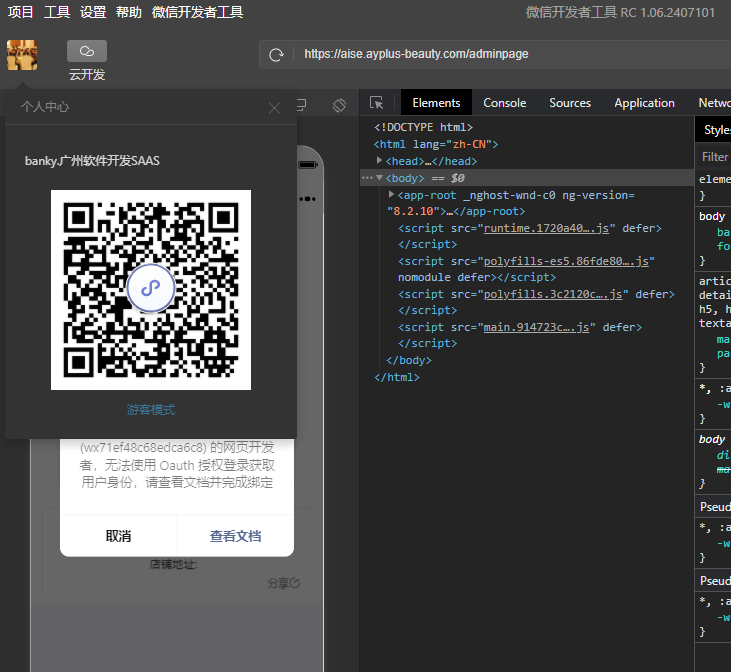This screenshot has width=731, height=672.
Task: Close the 个人中心 panel
Action: point(275,108)
